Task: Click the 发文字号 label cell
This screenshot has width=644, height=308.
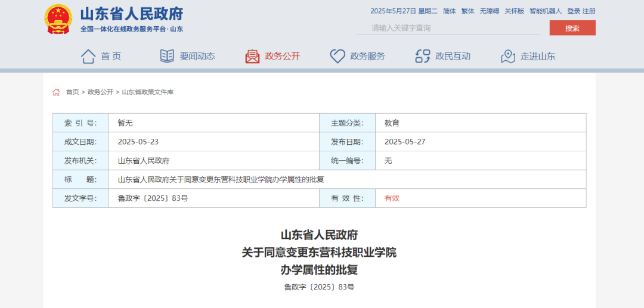Action: coord(80,198)
